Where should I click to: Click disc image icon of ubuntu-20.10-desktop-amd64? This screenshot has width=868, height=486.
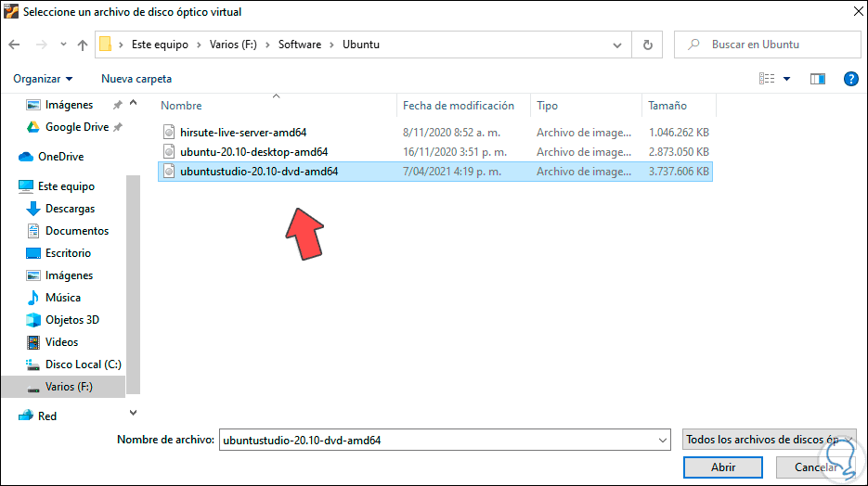(x=169, y=151)
